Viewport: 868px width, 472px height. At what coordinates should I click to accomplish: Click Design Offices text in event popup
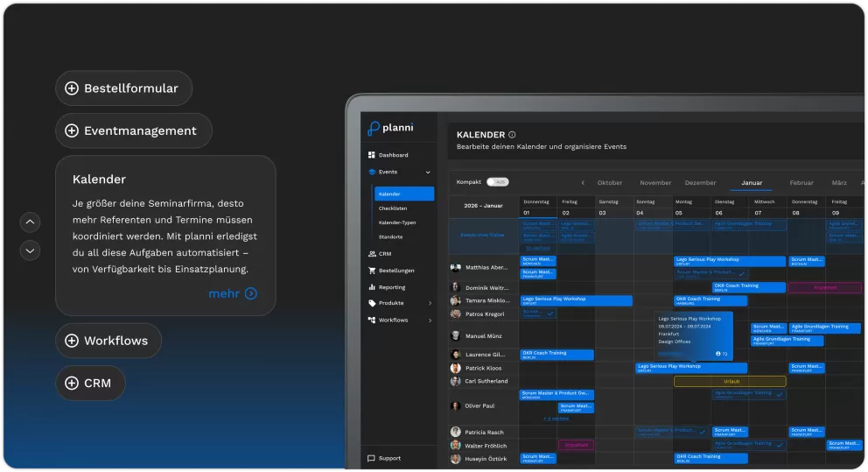click(x=675, y=342)
